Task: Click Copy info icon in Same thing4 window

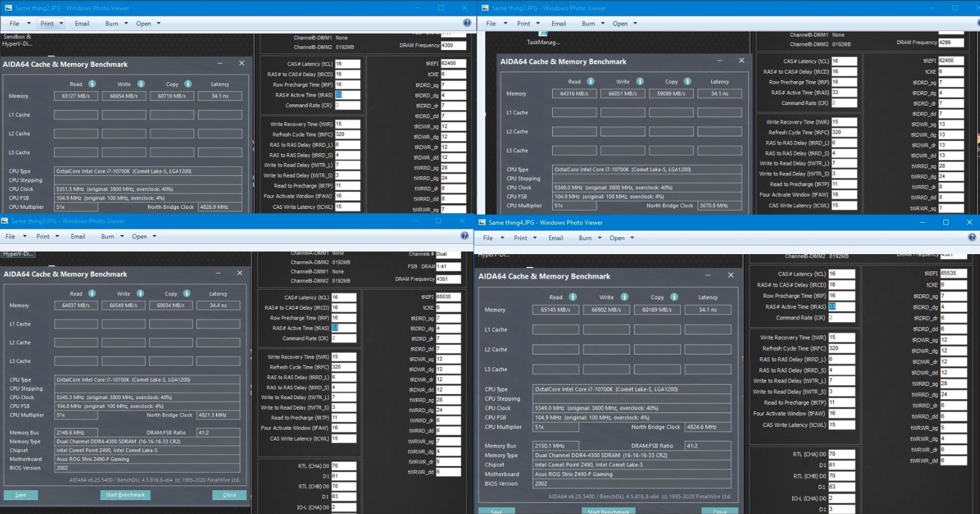Action: coord(674,297)
